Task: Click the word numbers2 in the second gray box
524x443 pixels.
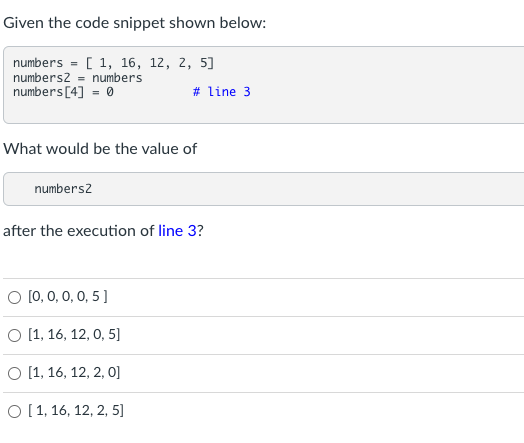Action: (x=63, y=189)
